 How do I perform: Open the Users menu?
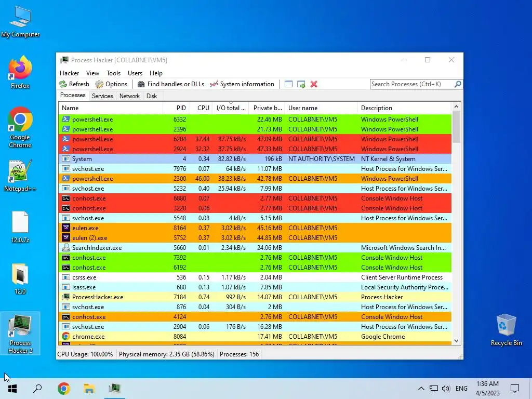135,73
